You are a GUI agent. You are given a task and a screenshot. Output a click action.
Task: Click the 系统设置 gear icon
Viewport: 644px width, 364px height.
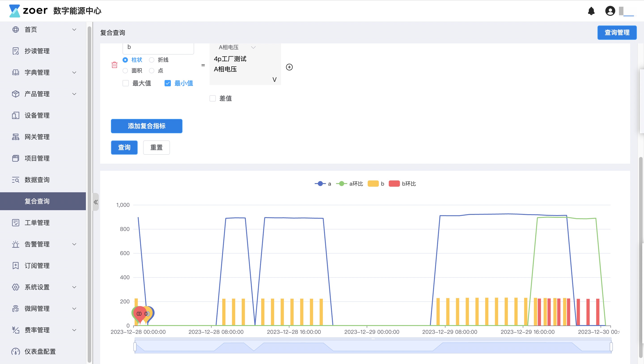click(15, 287)
